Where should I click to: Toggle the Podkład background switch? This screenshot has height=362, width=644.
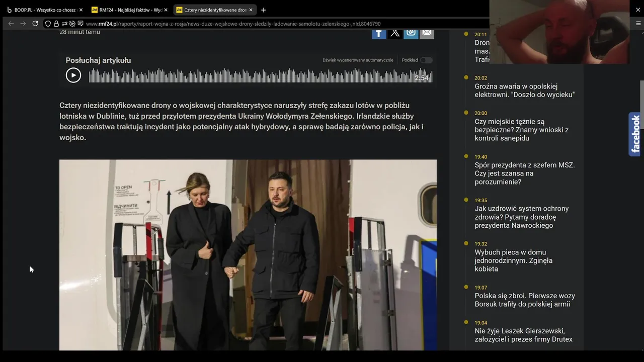click(x=426, y=60)
